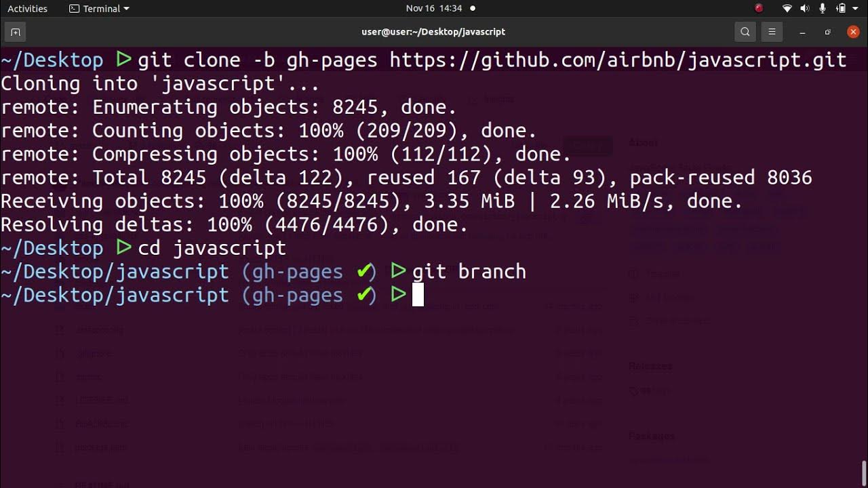Click the window title user@user:~/Desktop/javascript
This screenshot has height=488, width=868.
pyautogui.click(x=433, y=32)
